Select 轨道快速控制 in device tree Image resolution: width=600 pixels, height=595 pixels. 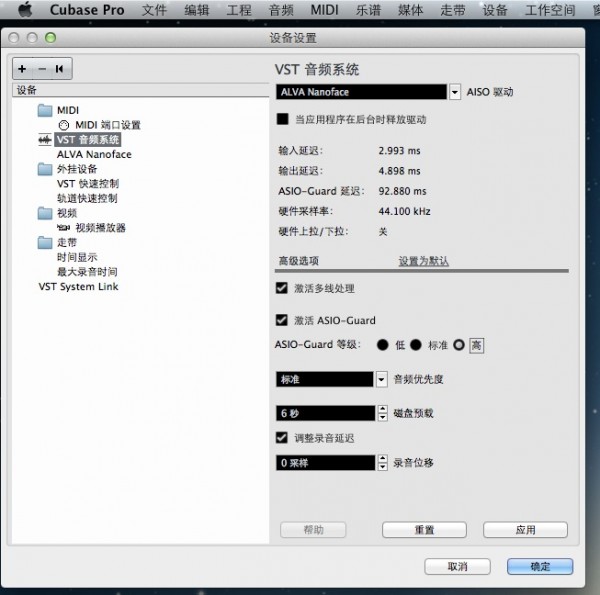point(87,198)
